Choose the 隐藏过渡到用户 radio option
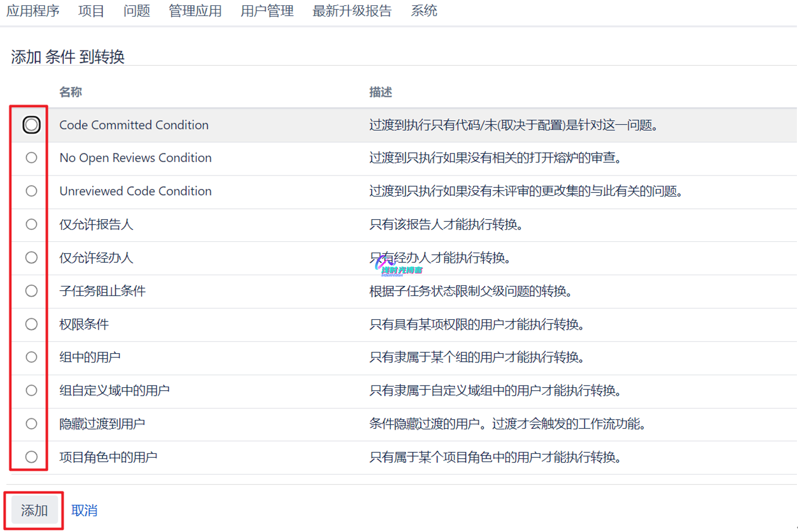The width and height of the screenshot is (798, 532). tap(31, 424)
